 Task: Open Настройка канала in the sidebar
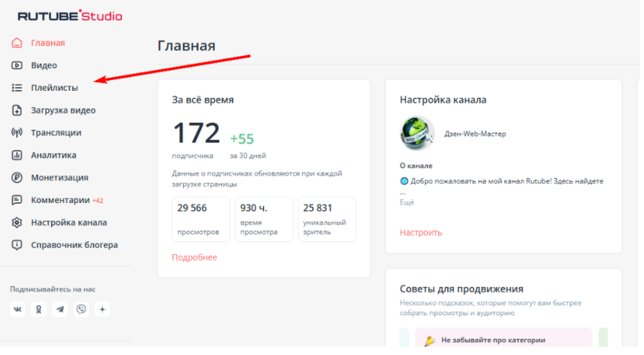tap(69, 222)
